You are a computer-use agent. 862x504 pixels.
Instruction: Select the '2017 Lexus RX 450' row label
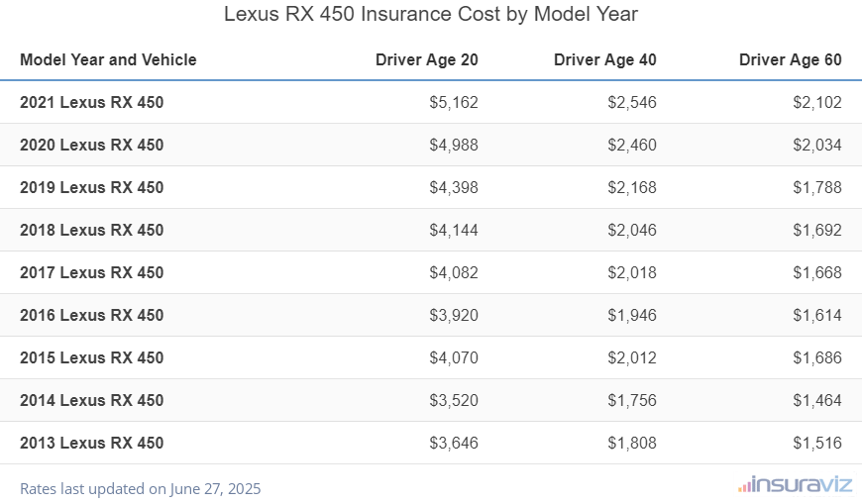pyautogui.click(x=92, y=272)
